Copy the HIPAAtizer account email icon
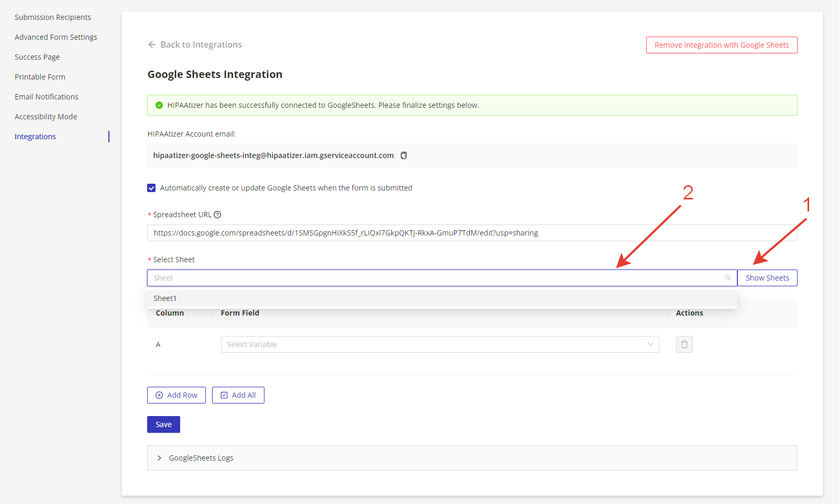The width and height of the screenshot is (840, 504). (404, 155)
